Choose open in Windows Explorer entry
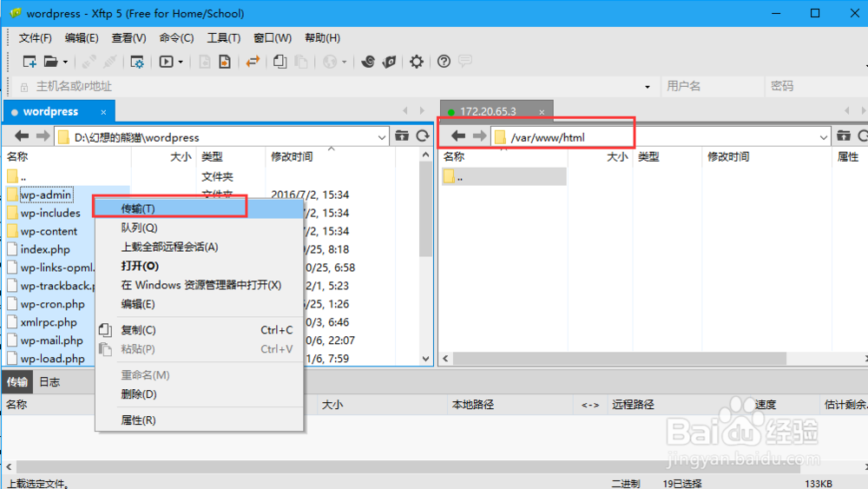The width and height of the screenshot is (868, 489). (x=200, y=285)
